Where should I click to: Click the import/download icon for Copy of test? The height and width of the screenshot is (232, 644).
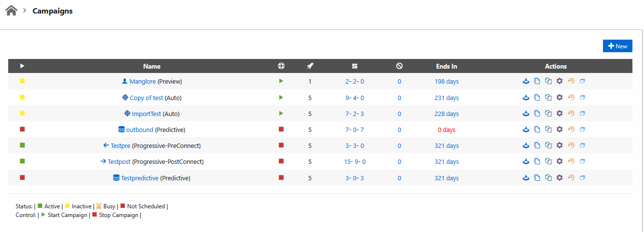coord(526,98)
